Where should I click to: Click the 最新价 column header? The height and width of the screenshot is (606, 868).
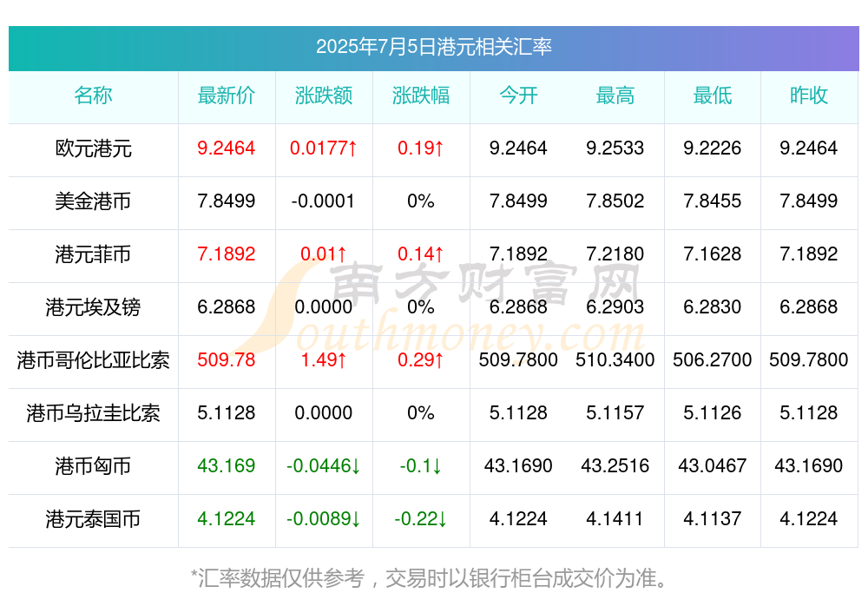(x=226, y=96)
